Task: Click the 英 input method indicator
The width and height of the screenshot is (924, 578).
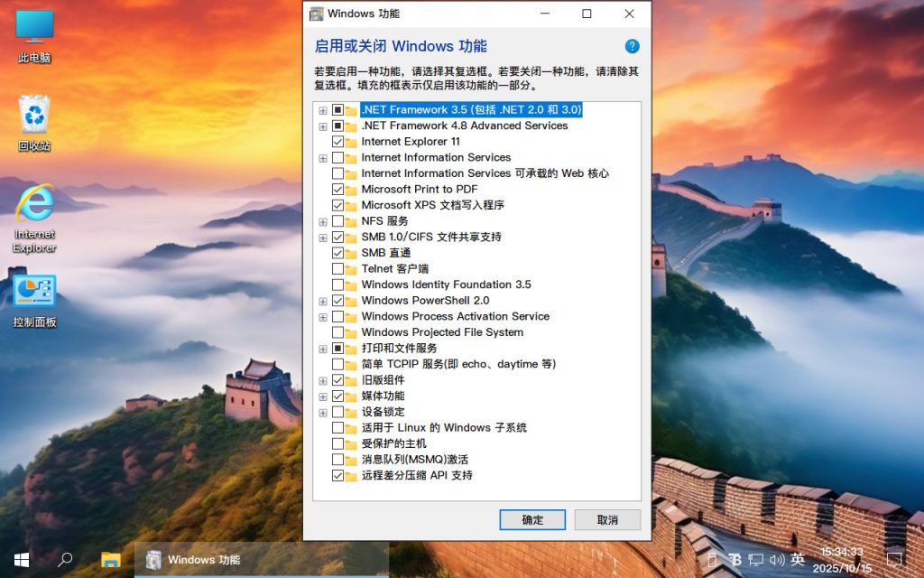Action: pos(798,560)
